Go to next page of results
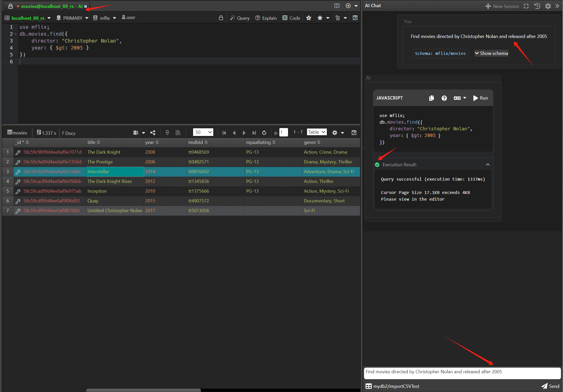The width and height of the screenshot is (563, 392). pyautogui.click(x=244, y=133)
